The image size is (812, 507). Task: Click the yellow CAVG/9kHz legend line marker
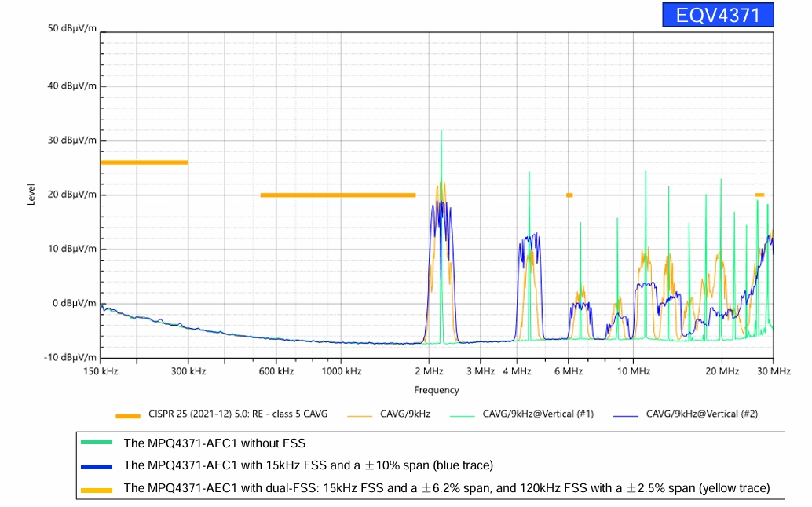click(x=360, y=414)
